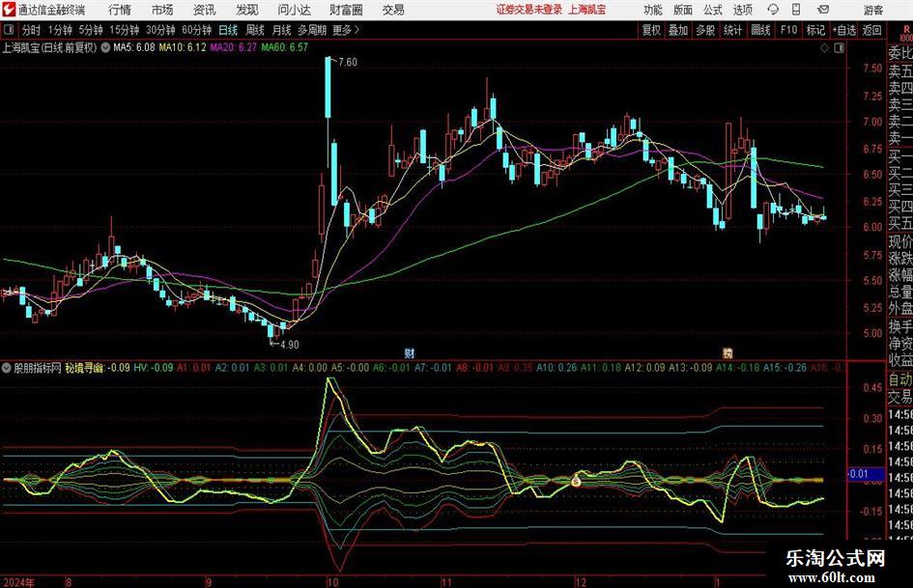Click the diamond icon at chart top right

pyautogui.click(x=824, y=48)
